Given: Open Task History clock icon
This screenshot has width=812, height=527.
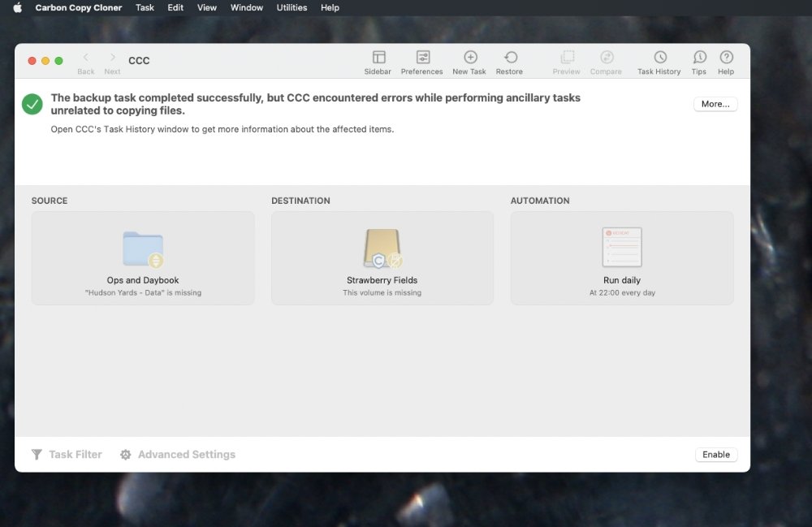Looking at the screenshot, I should click(659, 57).
